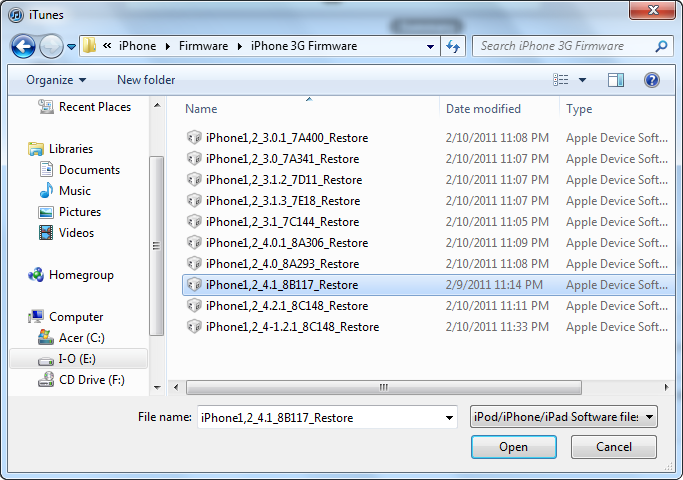683x480 pixels.
Task: Click navigation pane scroll up arrow
Action: tap(157, 105)
